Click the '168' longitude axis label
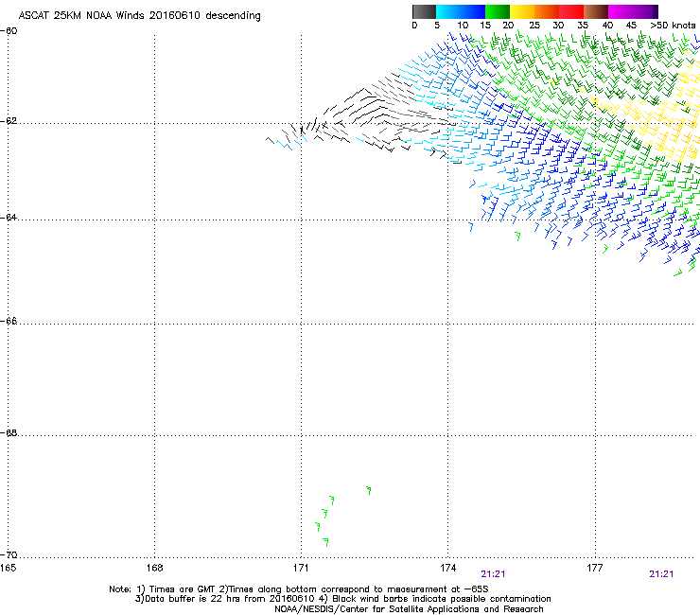 (x=154, y=568)
